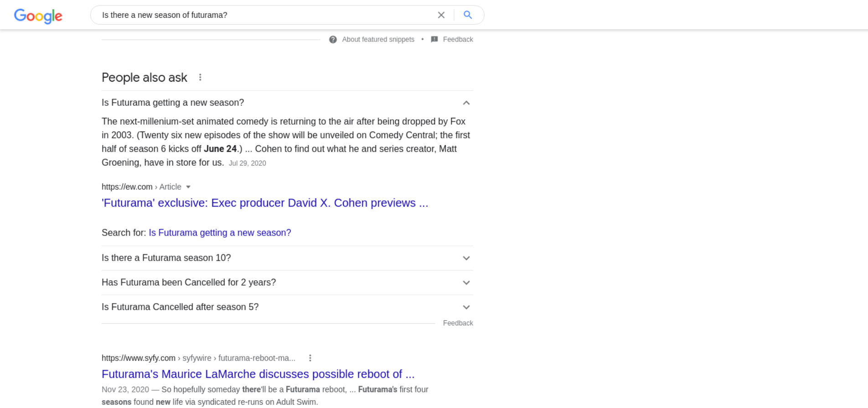868x408 pixels.
Task: Open Futurama's Maurice LaMarche reboot article
Action: coord(258,374)
